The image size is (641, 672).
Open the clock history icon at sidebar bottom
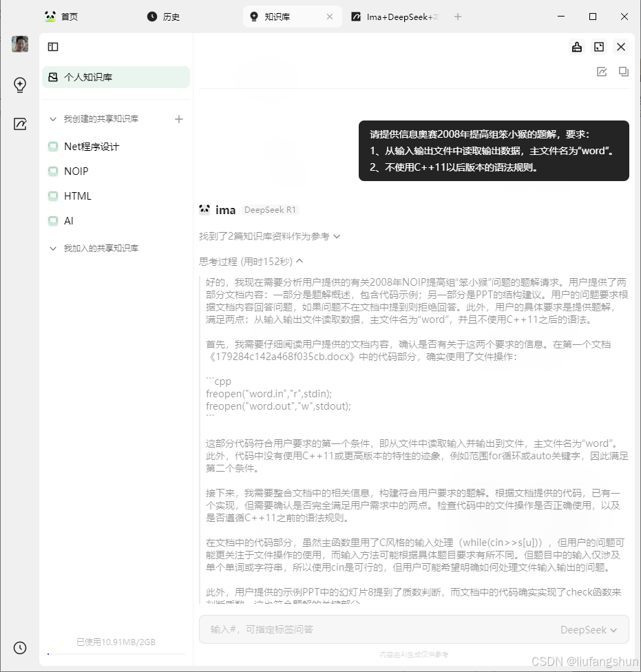tap(20, 648)
